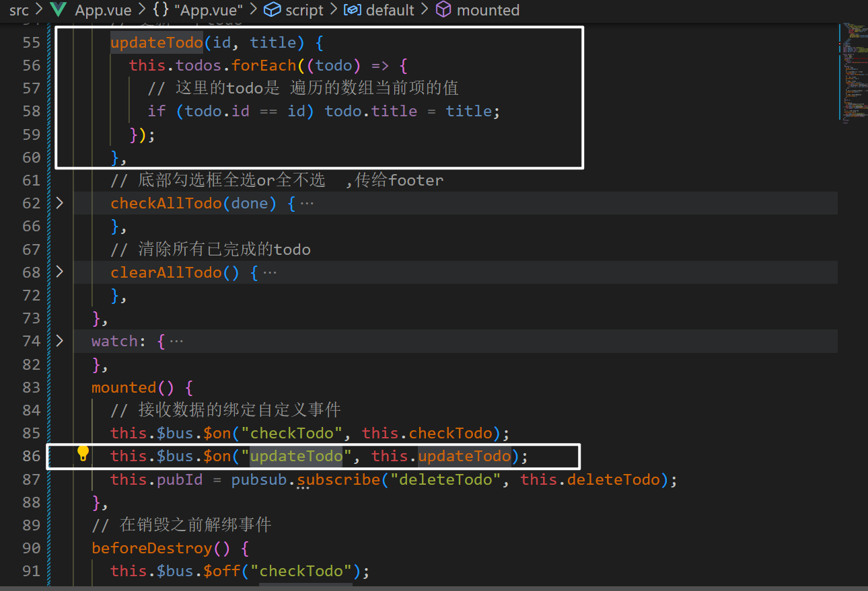
Task: Click todo.title assignment on line 58
Action: click(412, 112)
